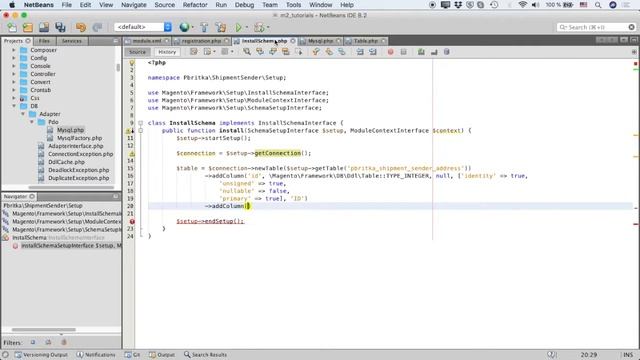Select MysqlFactory.php in the project tree
The image size is (640, 360).
[80, 138]
